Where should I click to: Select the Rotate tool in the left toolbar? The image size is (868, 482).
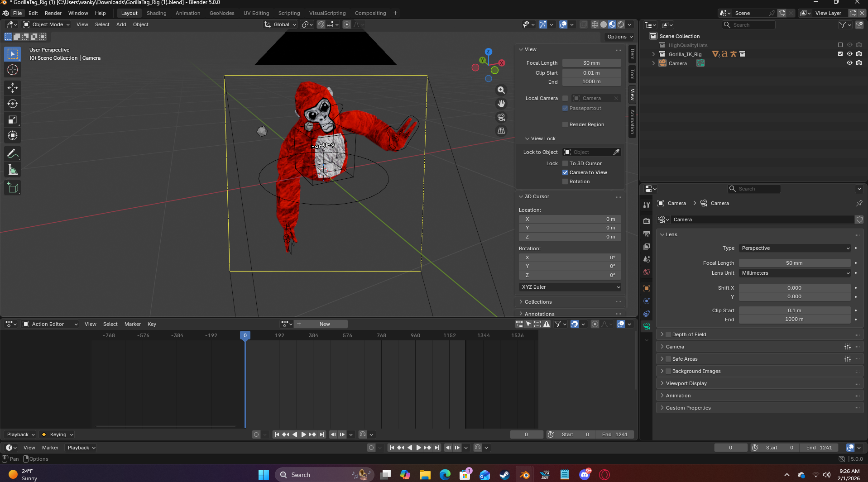pyautogui.click(x=13, y=104)
